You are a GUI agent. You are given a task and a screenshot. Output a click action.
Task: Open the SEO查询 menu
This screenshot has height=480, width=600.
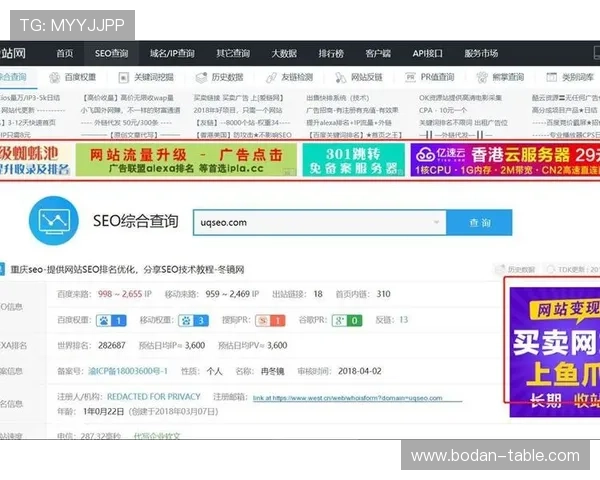tap(111, 53)
